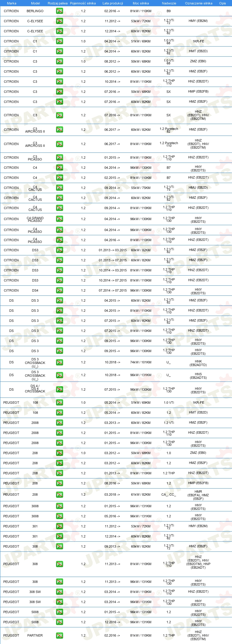Click the fuel icon for C4 Grand Picasso
The image size is (232, 644).
59,219
